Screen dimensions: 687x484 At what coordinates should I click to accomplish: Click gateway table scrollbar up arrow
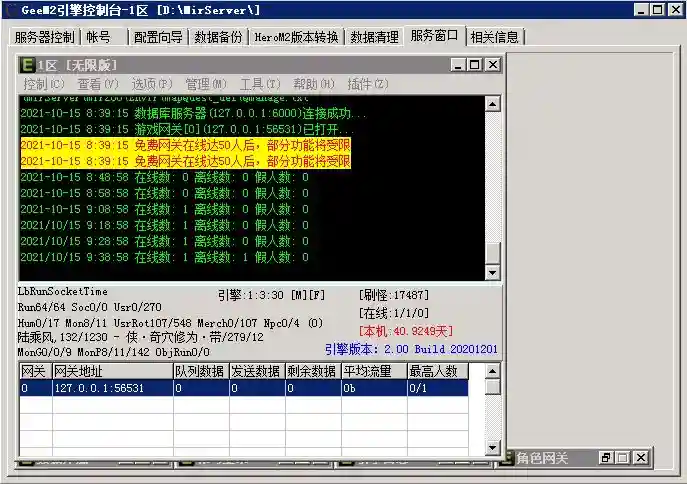tap(492, 371)
